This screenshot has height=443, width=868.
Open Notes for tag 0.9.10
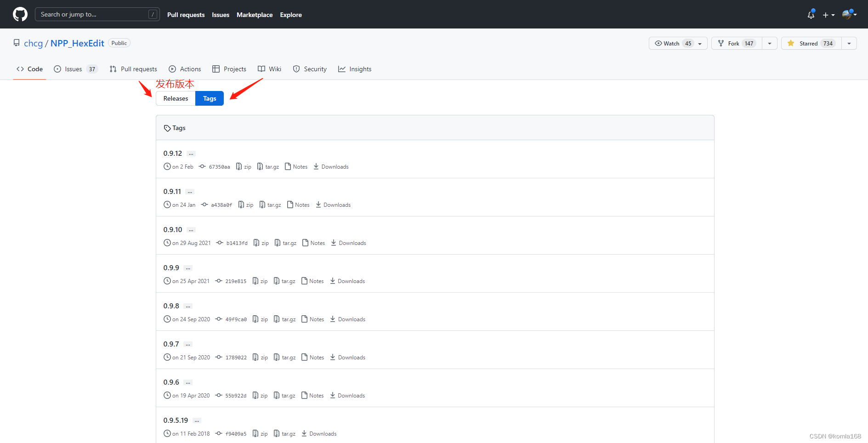pyautogui.click(x=314, y=243)
